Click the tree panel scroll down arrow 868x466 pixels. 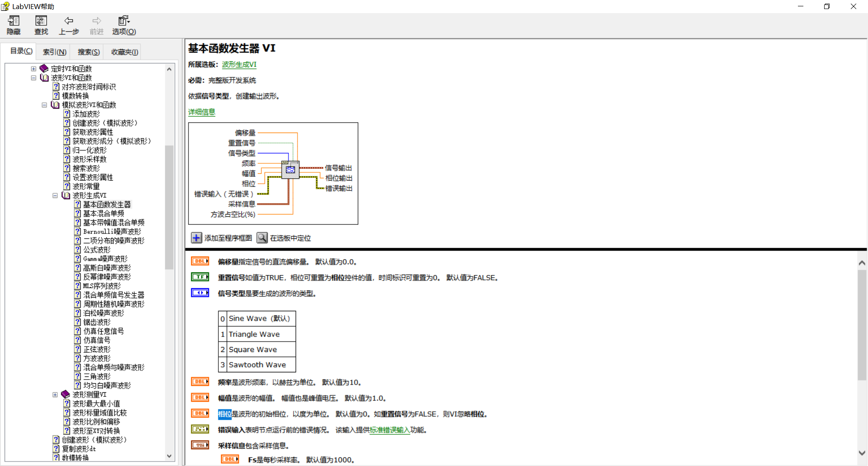[170, 456]
